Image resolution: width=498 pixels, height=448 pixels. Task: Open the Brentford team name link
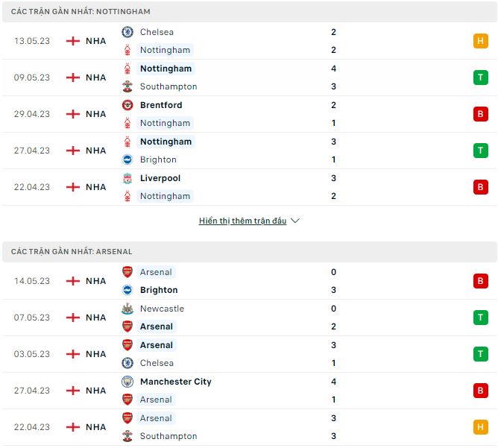click(x=160, y=105)
